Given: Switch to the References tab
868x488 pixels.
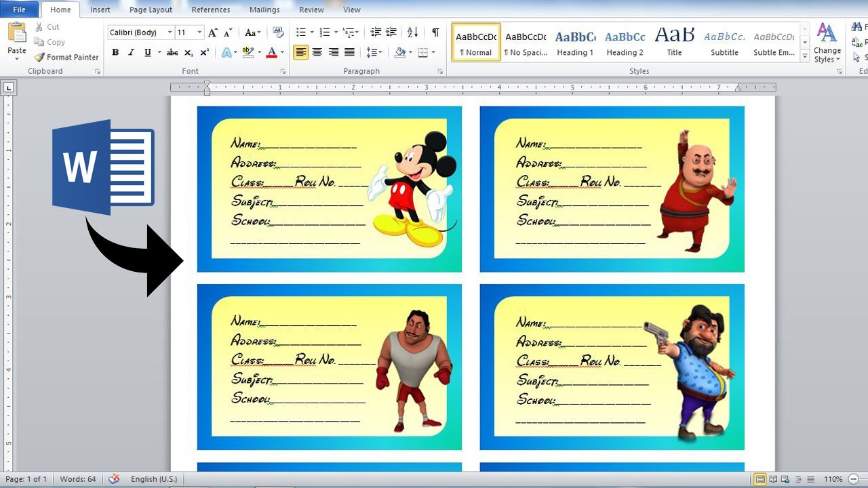Looking at the screenshot, I should point(210,9).
